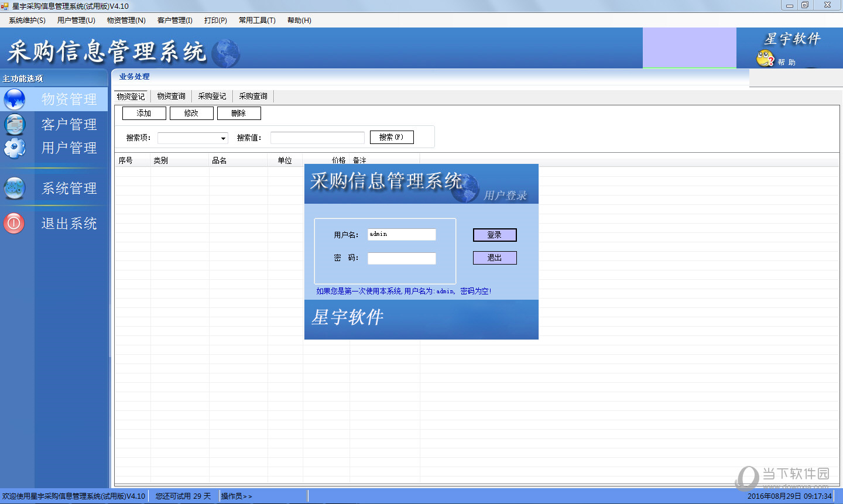Open the 客户管理(I) menu
843x504 pixels.
pyautogui.click(x=175, y=20)
